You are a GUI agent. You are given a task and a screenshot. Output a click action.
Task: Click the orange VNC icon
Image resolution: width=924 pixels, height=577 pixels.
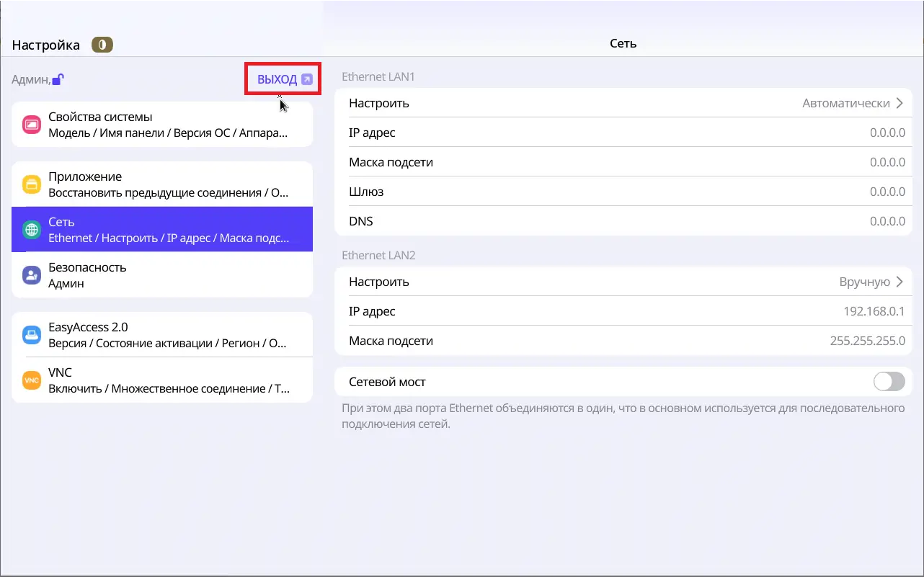(x=31, y=380)
